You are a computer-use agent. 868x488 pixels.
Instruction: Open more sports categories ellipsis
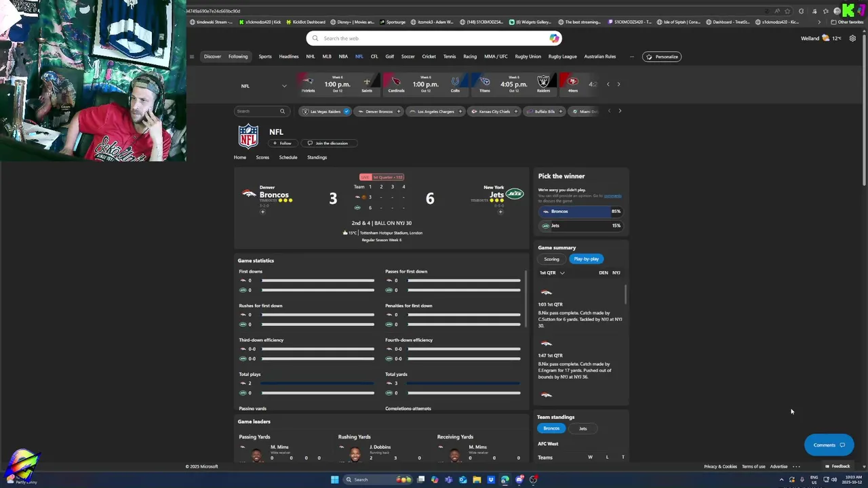tap(631, 57)
